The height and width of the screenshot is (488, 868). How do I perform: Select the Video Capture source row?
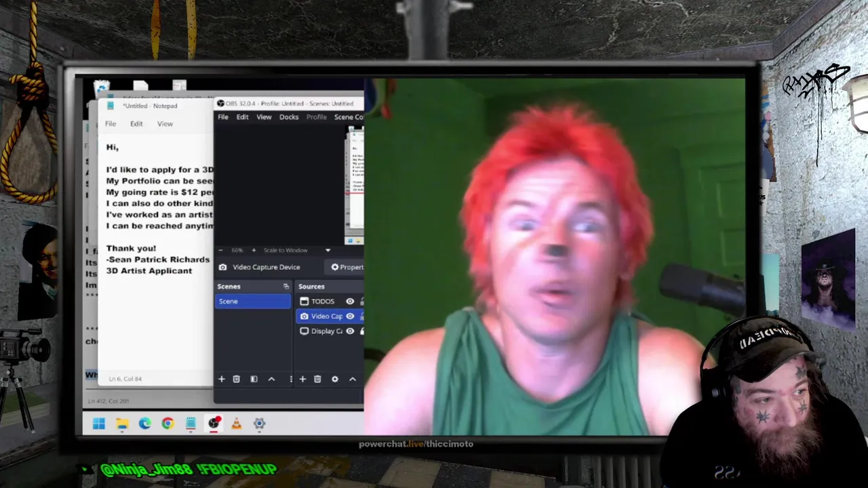(x=330, y=317)
